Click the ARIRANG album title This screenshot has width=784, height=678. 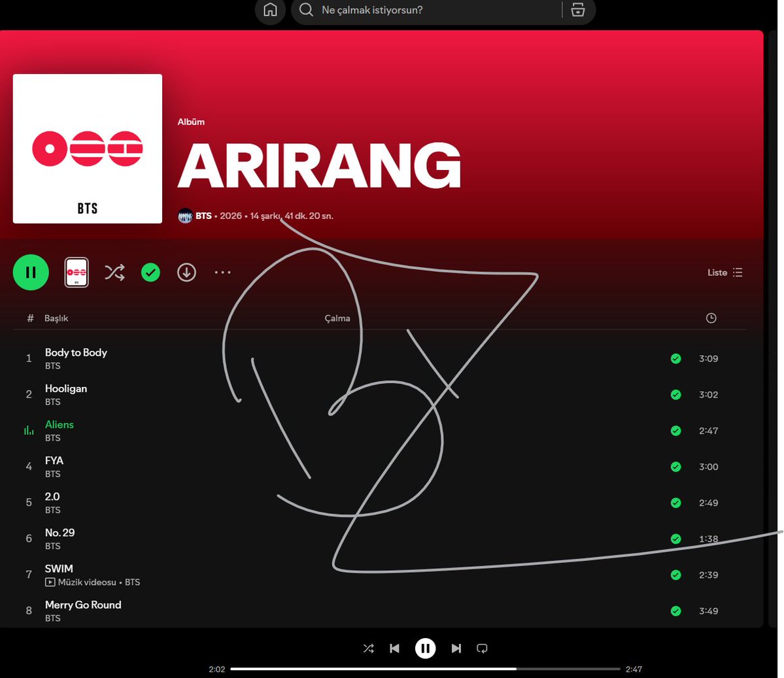pyautogui.click(x=319, y=165)
